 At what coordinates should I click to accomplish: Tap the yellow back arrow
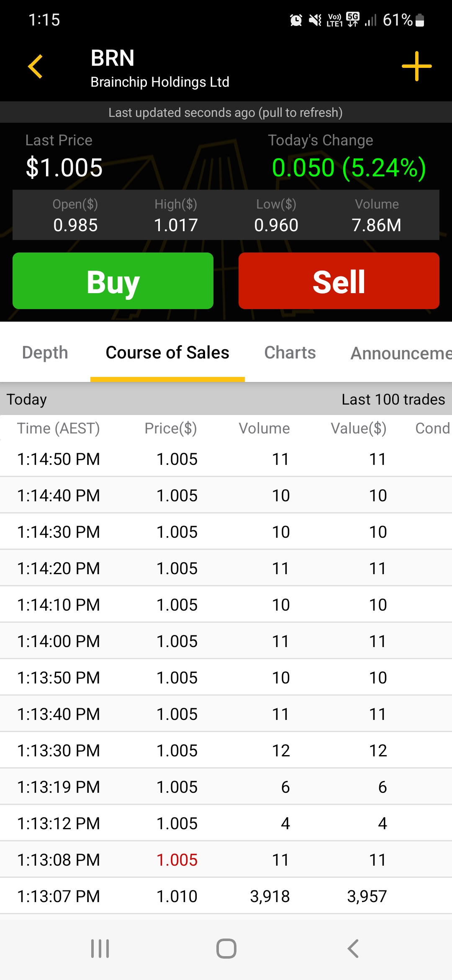36,67
